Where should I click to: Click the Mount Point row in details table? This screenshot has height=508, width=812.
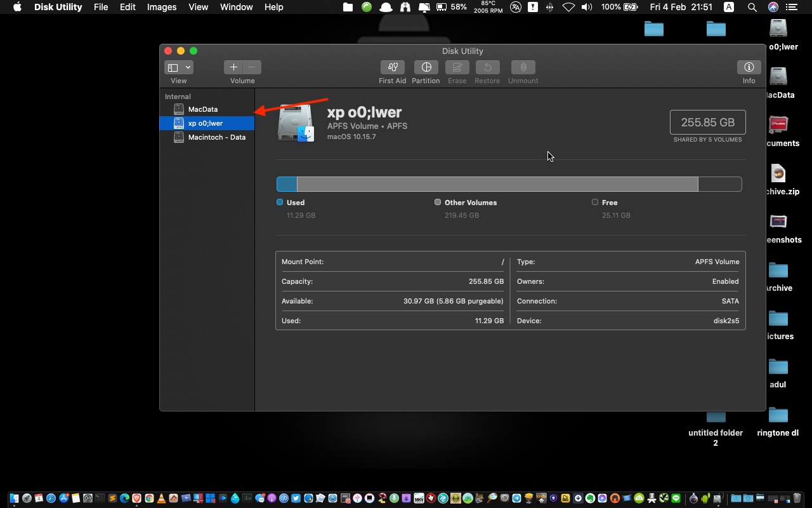[393, 262]
